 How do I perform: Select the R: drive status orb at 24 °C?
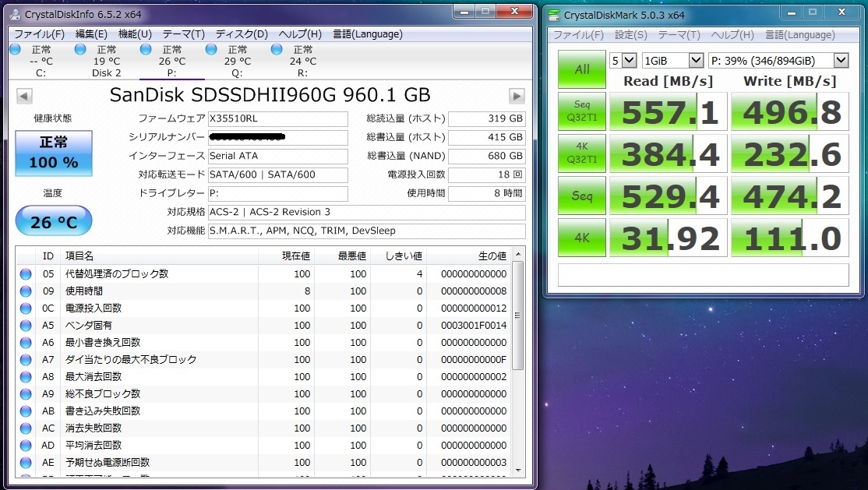pyautogui.click(x=277, y=49)
